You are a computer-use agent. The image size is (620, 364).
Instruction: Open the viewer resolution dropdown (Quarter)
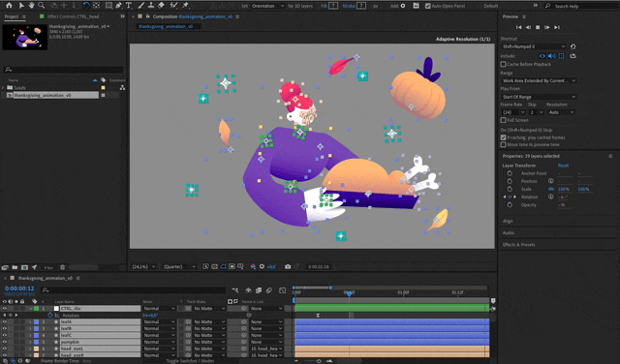tap(180, 267)
